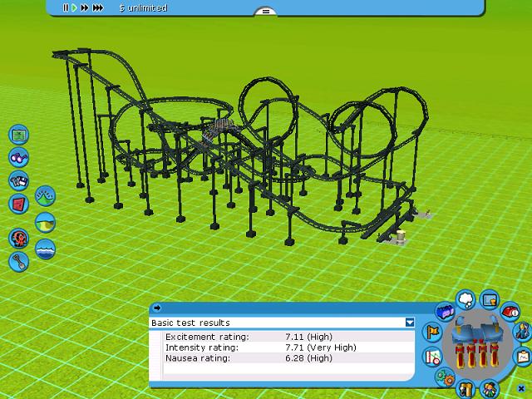Select the shovel construction icon
This screenshot has height=399, width=532.
(x=18, y=261)
